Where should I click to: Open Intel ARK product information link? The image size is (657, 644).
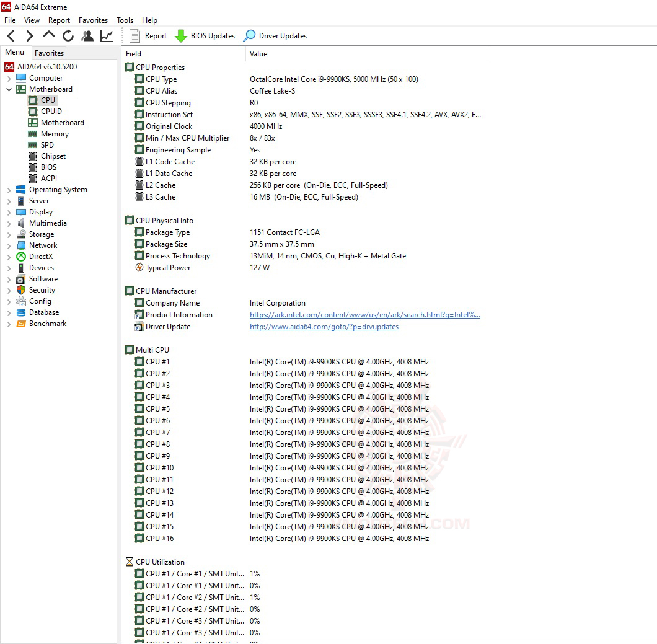(365, 315)
